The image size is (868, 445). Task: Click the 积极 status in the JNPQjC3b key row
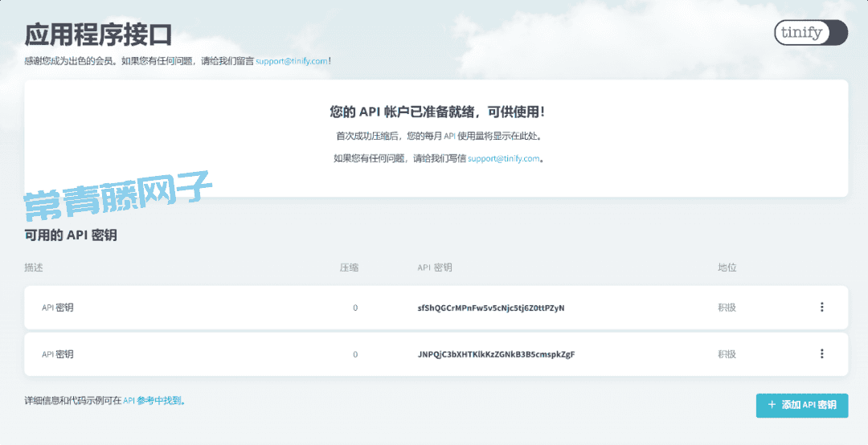click(727, 354)
